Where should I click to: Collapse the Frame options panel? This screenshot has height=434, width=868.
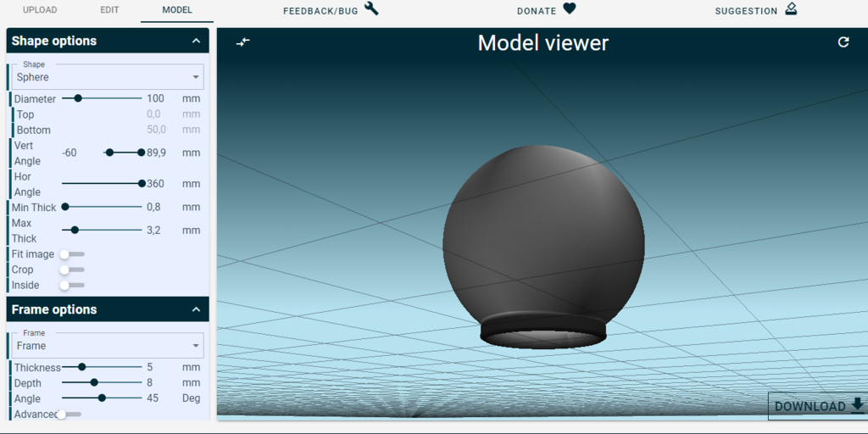pyautogui.click(x=196, y=309)
